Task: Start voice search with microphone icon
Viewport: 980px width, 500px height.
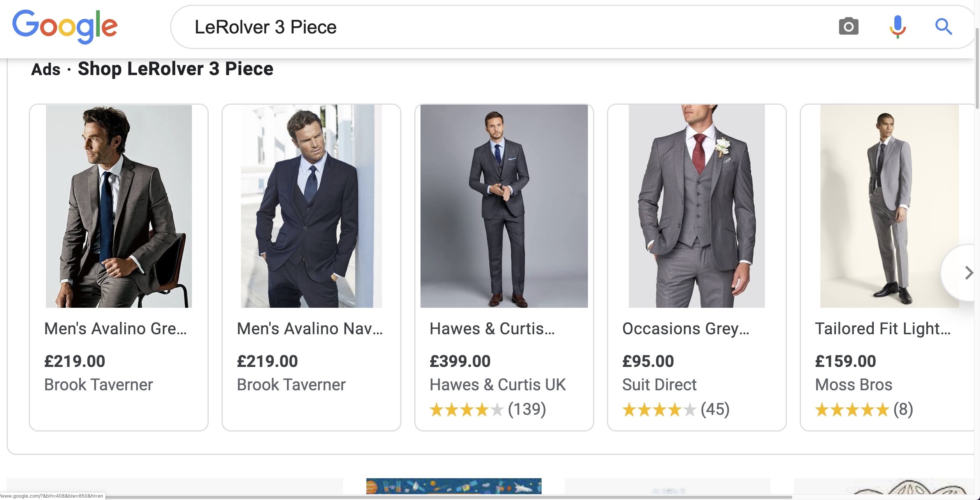Action: [x=898, y=27]
